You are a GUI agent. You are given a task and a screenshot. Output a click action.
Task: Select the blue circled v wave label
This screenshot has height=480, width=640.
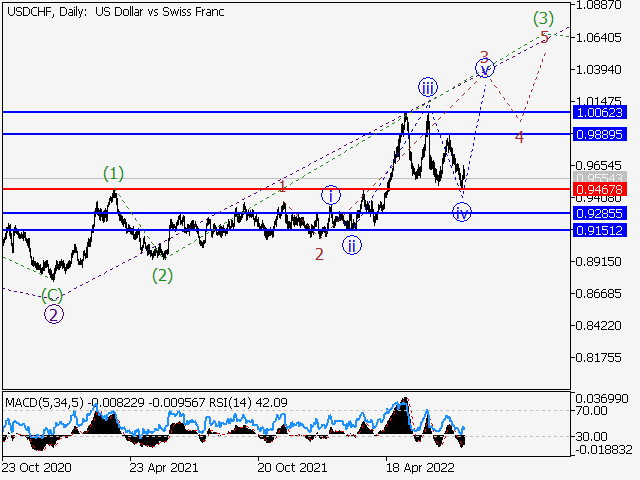coord(485,69)
